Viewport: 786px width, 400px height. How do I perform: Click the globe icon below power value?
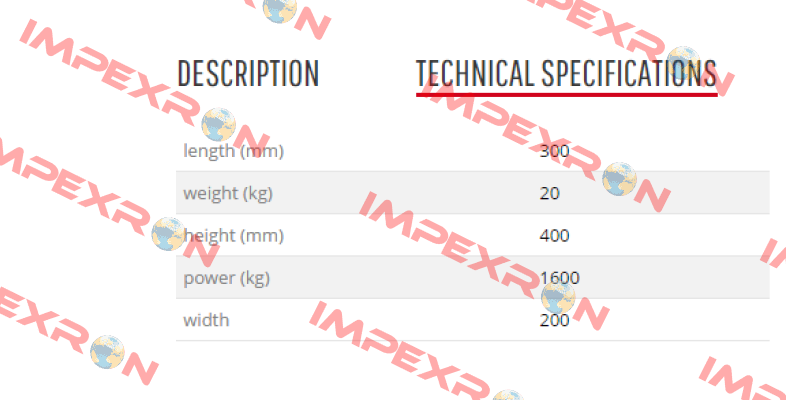pyautogui.click(x=558, y=297)
